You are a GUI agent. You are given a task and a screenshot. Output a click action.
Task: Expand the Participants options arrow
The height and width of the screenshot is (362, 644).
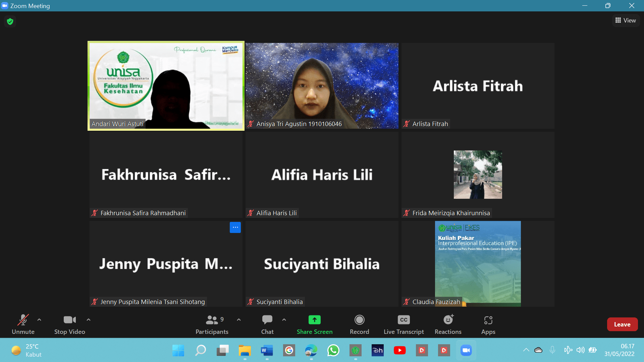point(239,320)
